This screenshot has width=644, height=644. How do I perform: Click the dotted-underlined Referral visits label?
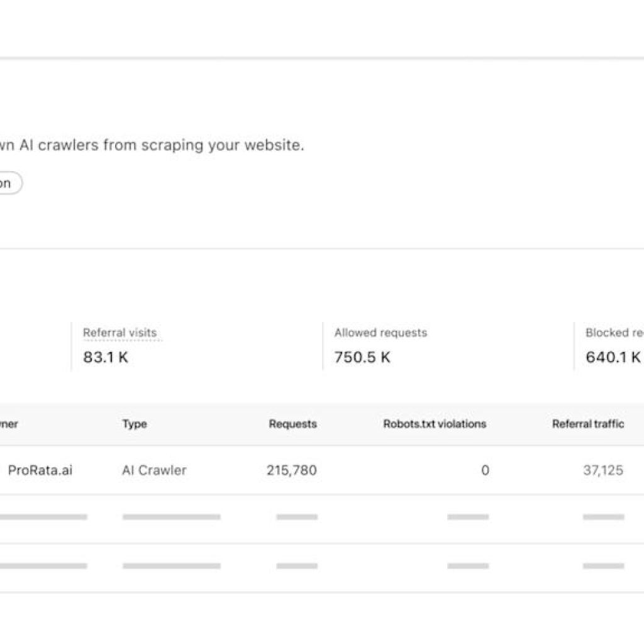tap(119, 333)
